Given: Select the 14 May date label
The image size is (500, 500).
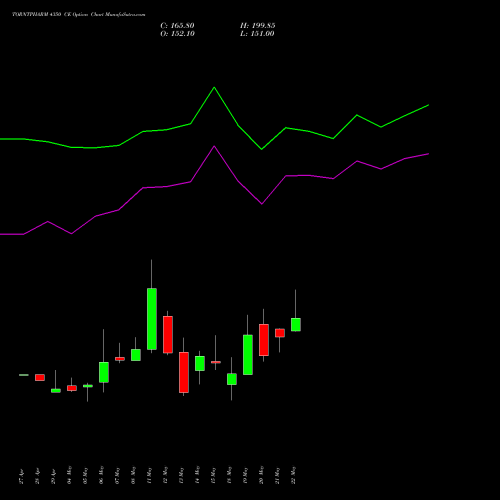Looking at the screenshot, I should pos(198,475).
